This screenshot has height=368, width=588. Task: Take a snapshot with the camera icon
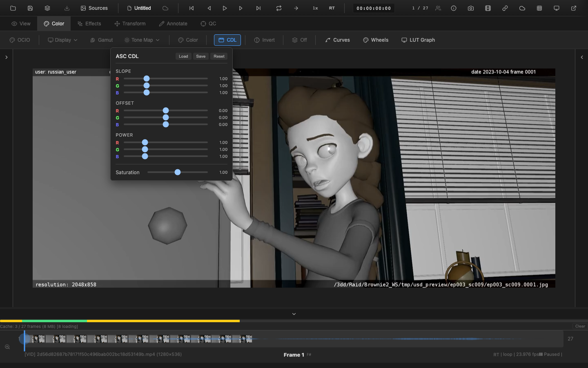471,8
